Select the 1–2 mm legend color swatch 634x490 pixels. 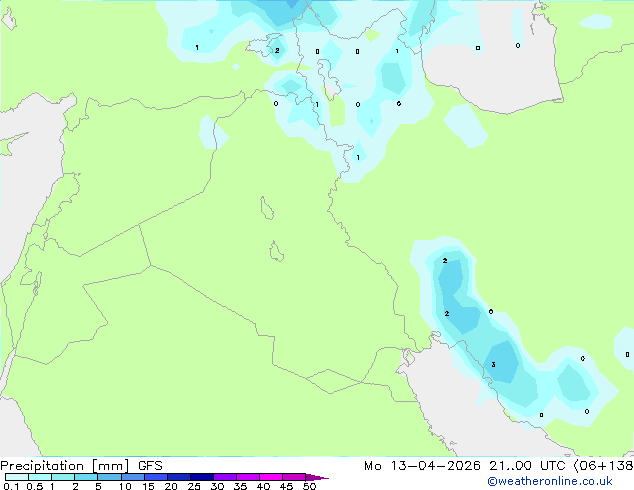tap(63, 477)
